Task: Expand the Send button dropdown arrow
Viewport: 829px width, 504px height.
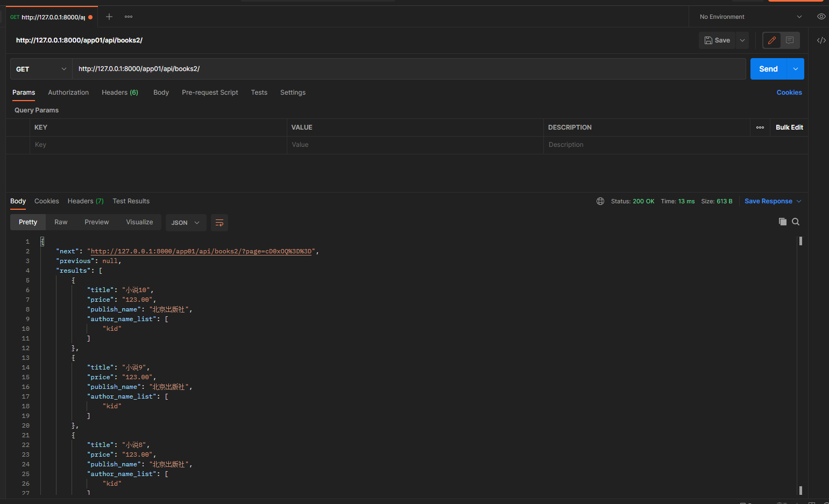Action: (x=796, y=69)
